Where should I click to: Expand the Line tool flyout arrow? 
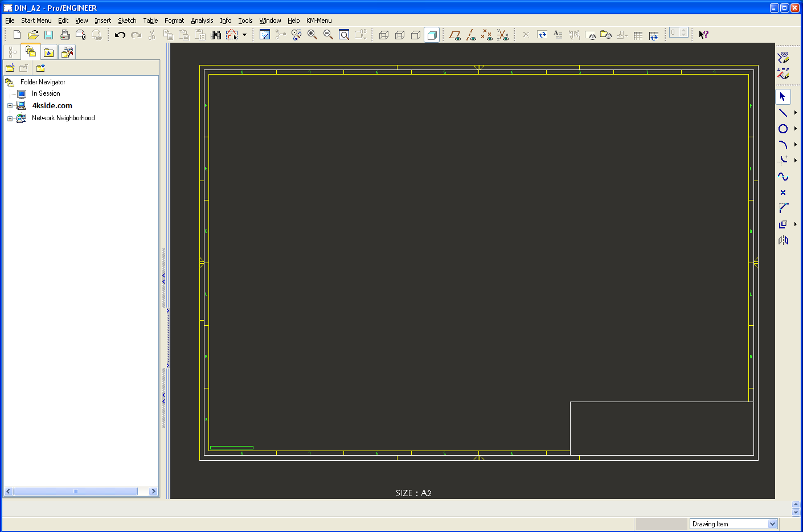(796, 113)
